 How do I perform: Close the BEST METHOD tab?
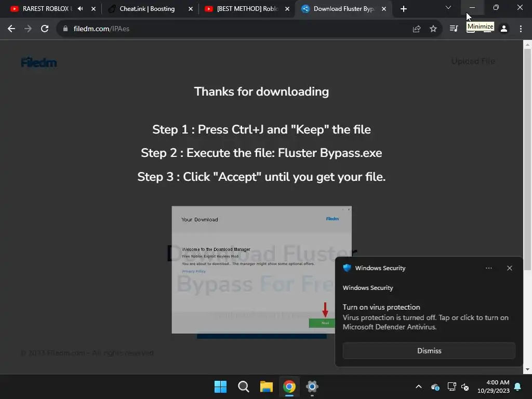(x=287, y=9)
